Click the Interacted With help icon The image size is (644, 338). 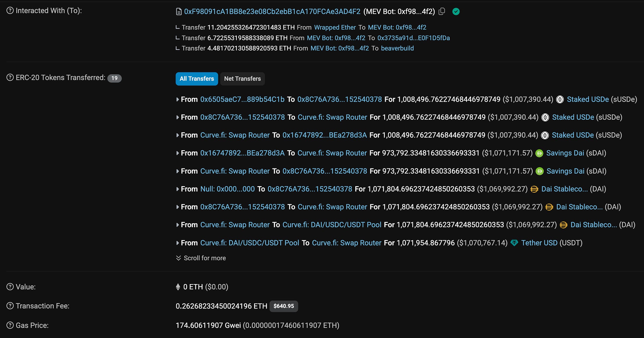tap(10, 11)
